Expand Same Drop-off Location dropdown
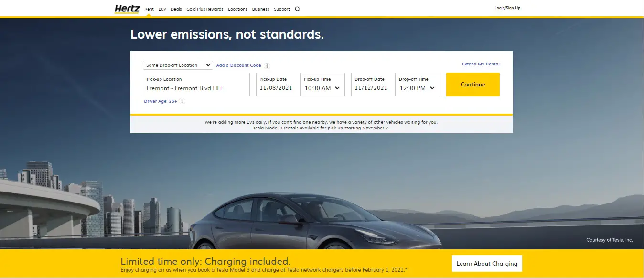The width and height of the screenshot is (644, 278). point(178,65)
